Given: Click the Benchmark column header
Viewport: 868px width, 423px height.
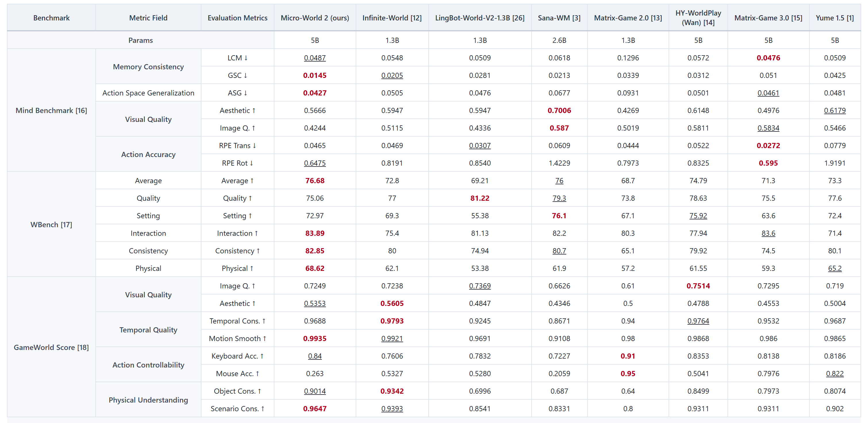Looking at the screenshot, I should click(51, 18).
